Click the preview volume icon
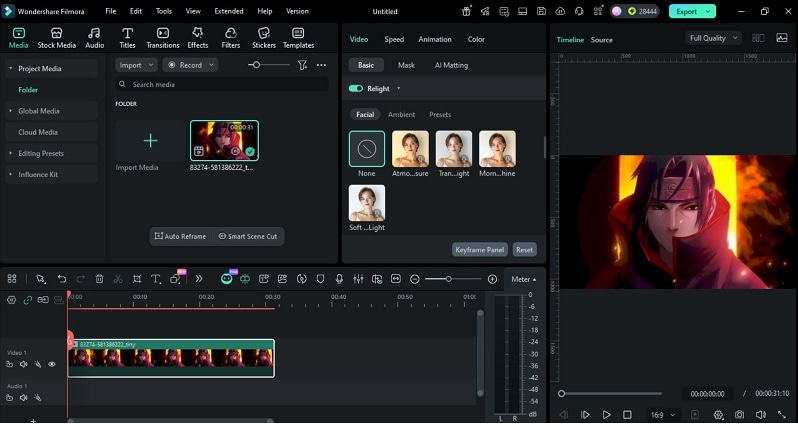This screenshot has height=424, width=798. click(x=760, y=415)
